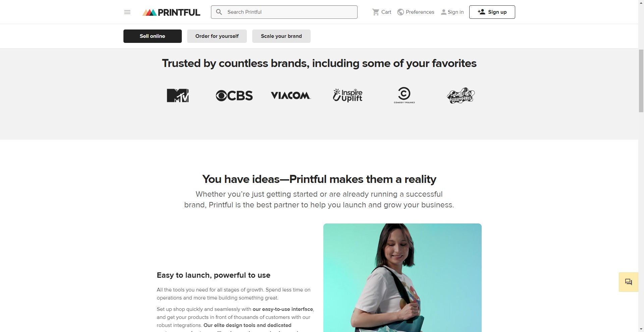The width and height of the screenshot is (644, 332).
Task: Click the Comedy Central logo
Action: [x=404, y=95]
